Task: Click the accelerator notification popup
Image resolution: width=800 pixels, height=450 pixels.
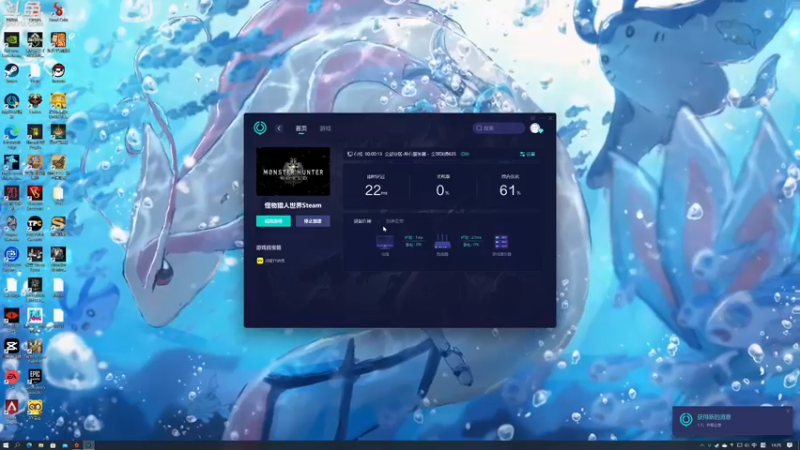Action: [733, 421]
